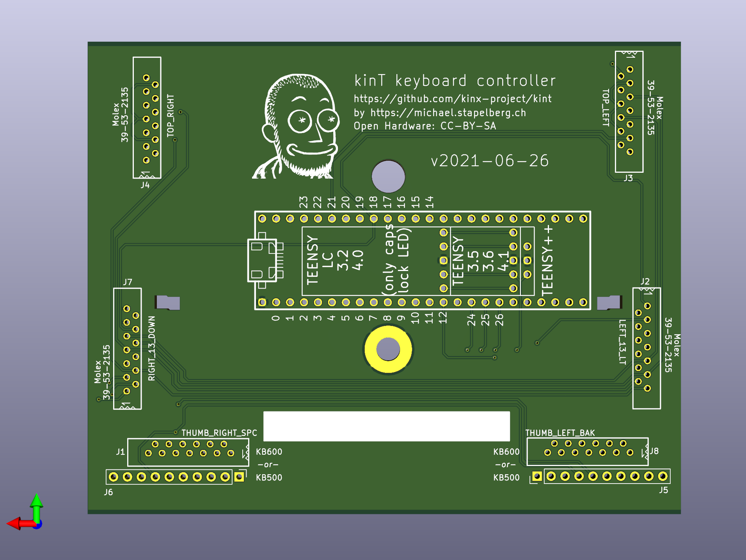Click Molex 39-53-2135 text beside J7
746x560 pixels.
102,372
